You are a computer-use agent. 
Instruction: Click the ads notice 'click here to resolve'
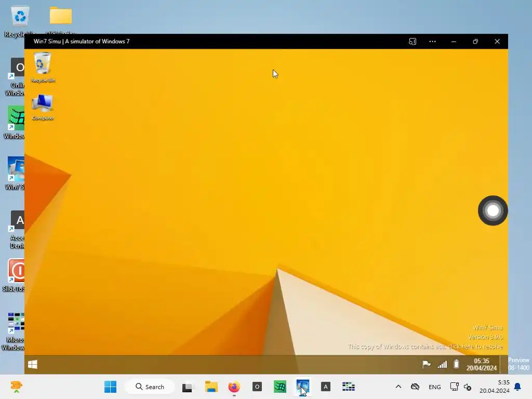pos(475,347)
